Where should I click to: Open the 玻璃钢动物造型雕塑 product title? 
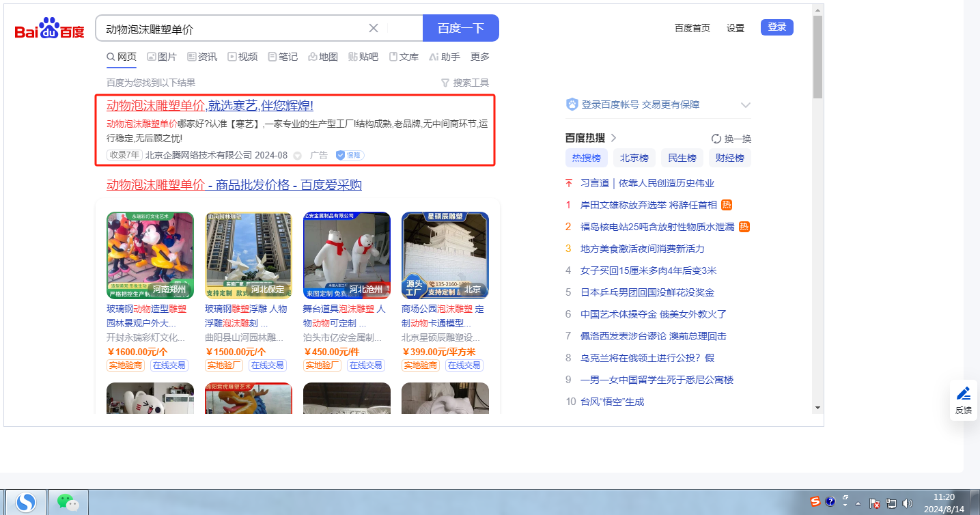[x=146, y=316]
